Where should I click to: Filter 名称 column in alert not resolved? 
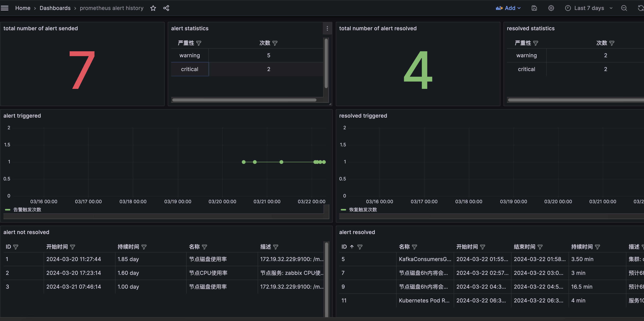tap(204, 247)
